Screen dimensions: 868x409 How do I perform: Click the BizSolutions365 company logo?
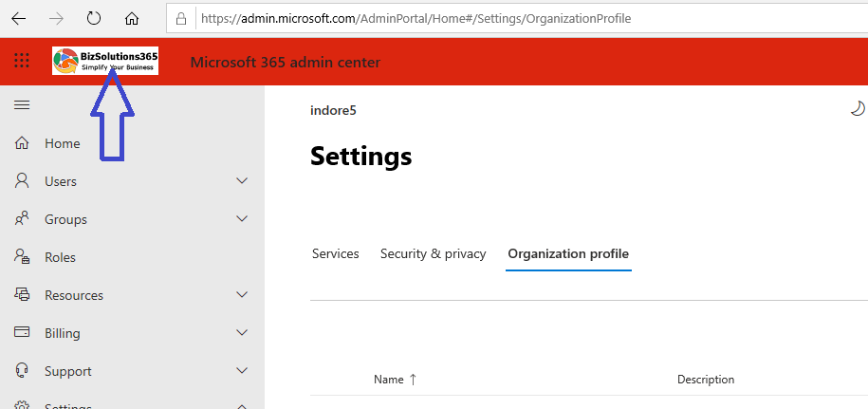pyautogui.click(x=105, y=62)
